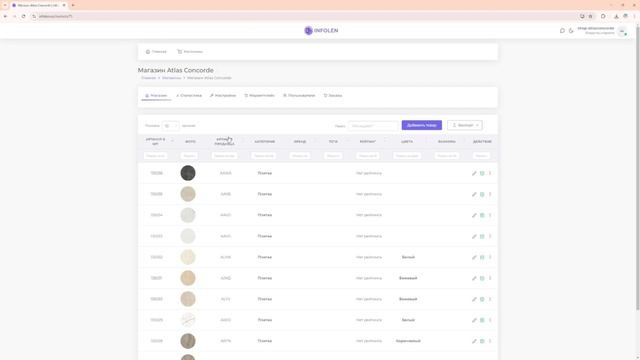This screenshot has height=360, width=640.
Task: Edit product with dark charcoal thumbnail (pencil icon)
Action: click(x=474, y=173)
